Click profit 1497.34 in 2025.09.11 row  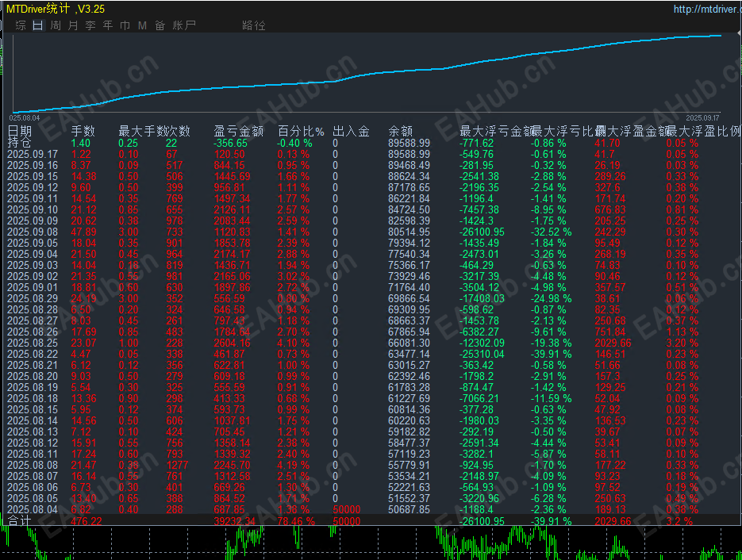tap(232, 198)
